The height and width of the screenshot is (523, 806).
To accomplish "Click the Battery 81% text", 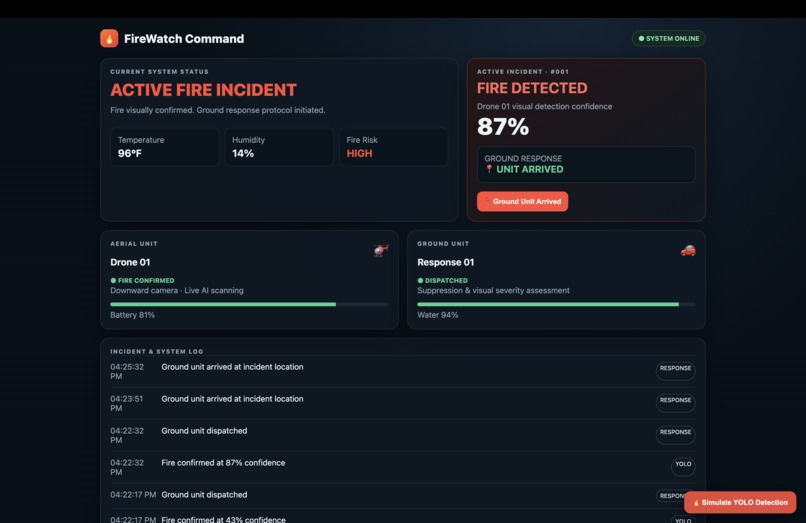I will 132,315.
